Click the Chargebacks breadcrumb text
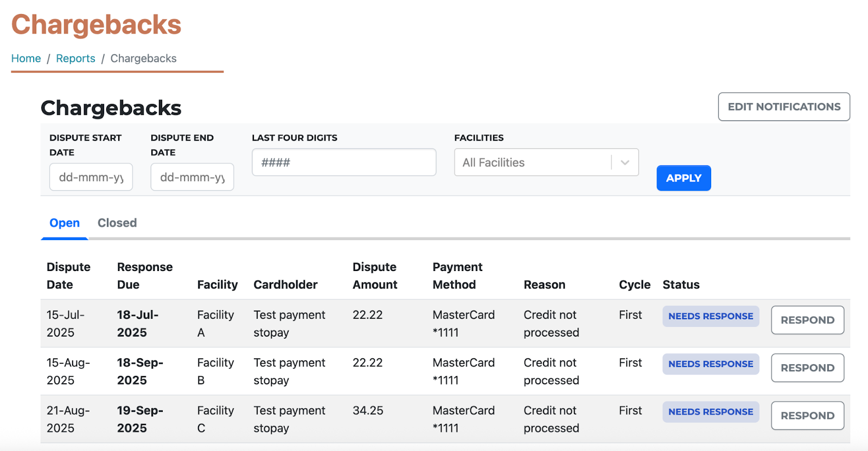Image resolution: width=868 pixels, height=451 pixels. click(143, 59)
